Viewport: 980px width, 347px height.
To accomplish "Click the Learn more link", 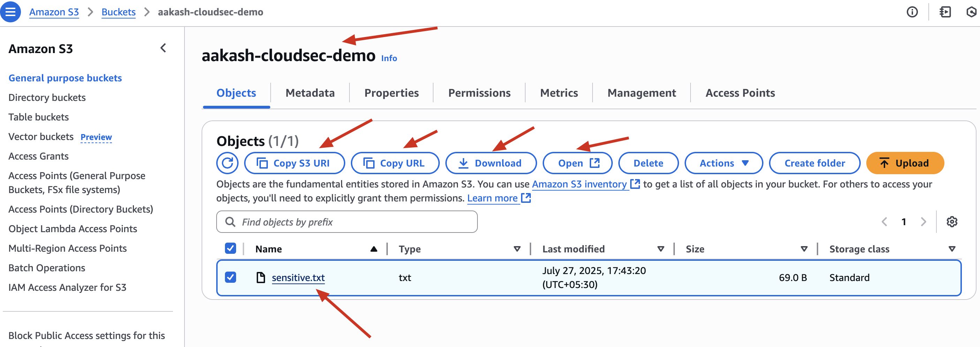I will pyautogui.click(x=498, y=198).
